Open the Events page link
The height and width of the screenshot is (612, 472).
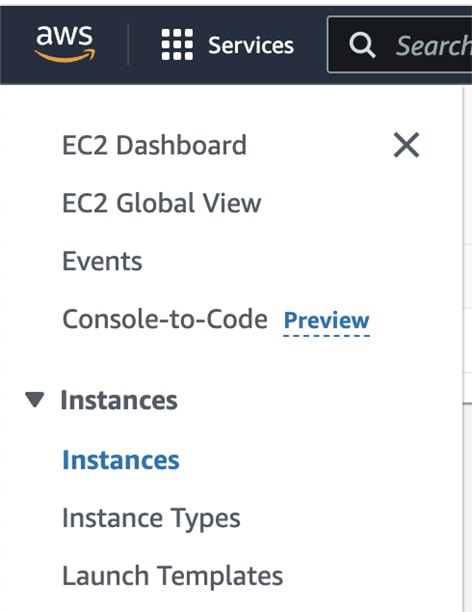[102, 261]
